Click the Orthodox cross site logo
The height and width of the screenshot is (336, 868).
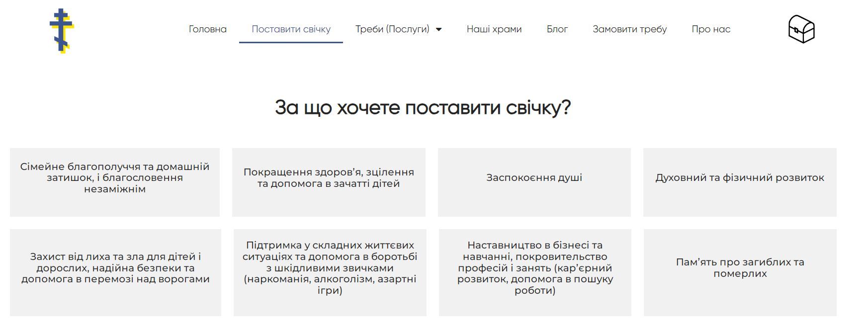[x=62, y=31]
